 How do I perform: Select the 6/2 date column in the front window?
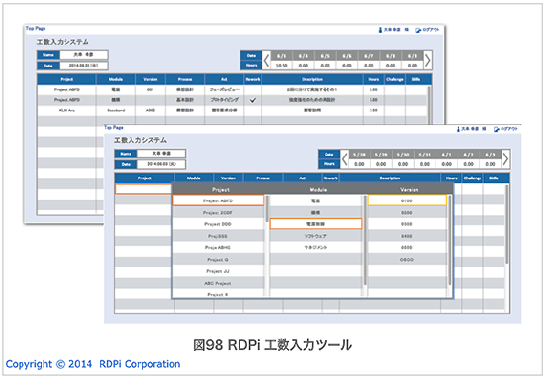(x=469, y=155)
